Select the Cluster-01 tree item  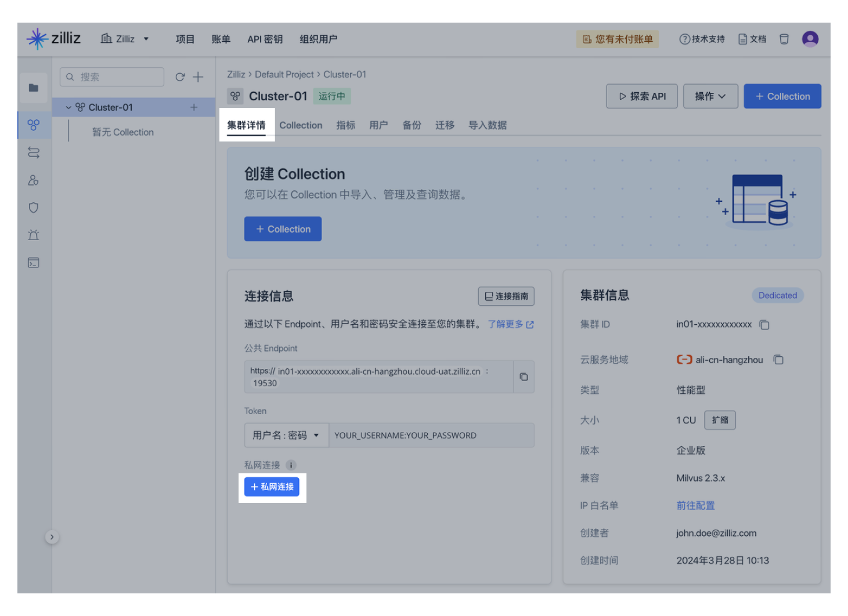[133, 107]
